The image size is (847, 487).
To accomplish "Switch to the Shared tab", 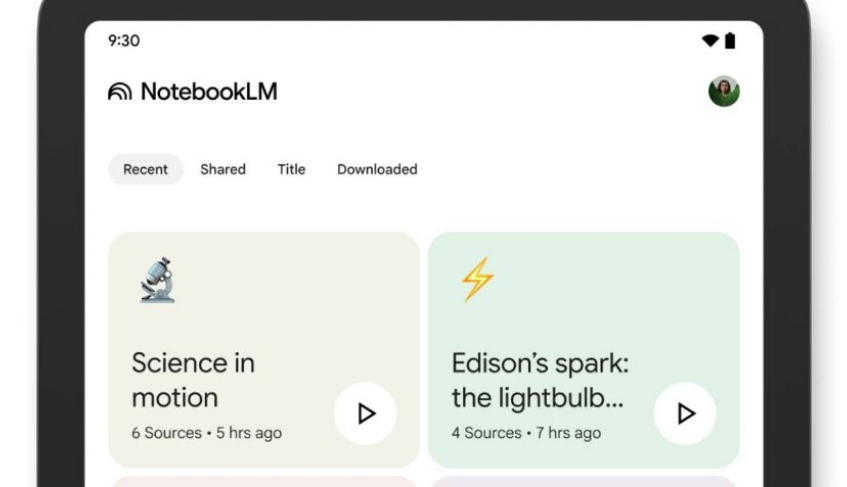I will (222, 170).
